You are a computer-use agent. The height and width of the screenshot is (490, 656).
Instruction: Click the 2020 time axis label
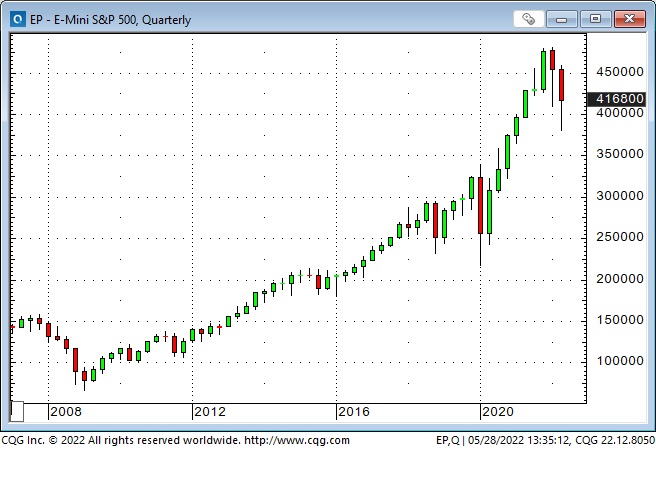click(x=497, y=412)
